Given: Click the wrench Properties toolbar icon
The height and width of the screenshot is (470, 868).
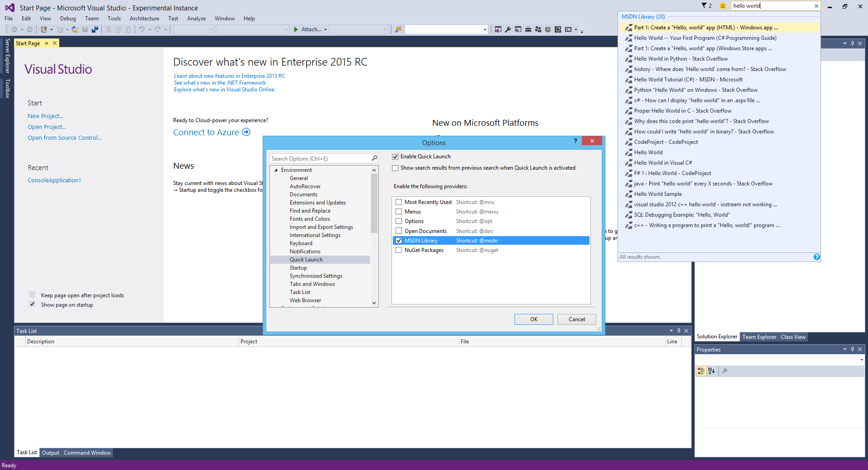Looking at the screenshot, I should [508, 29].
